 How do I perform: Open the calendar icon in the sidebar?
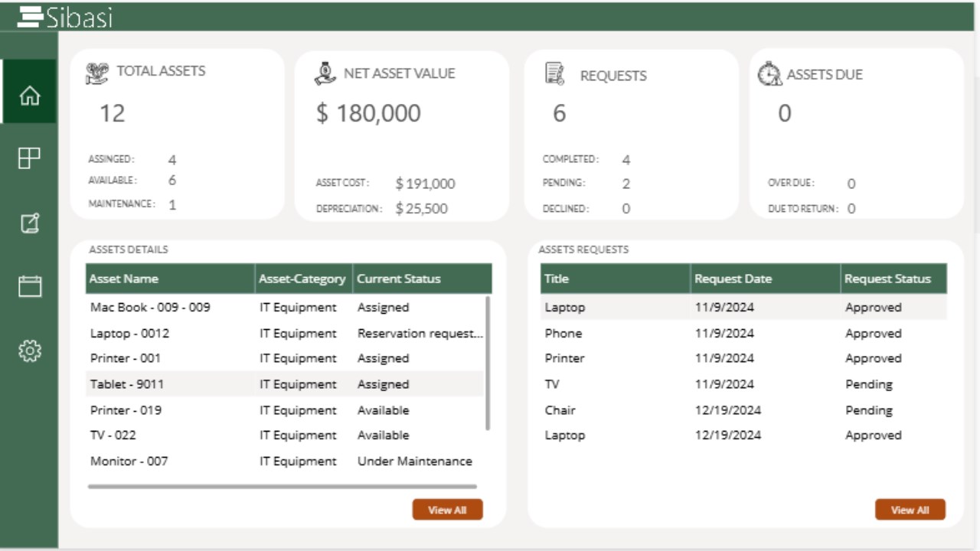[29, 286]
